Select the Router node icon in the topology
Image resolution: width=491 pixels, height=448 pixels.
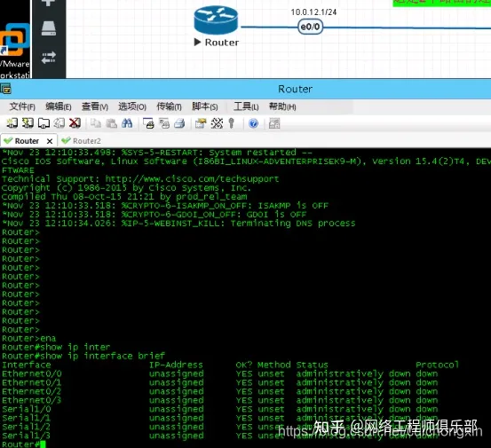(x=216, y=20)
